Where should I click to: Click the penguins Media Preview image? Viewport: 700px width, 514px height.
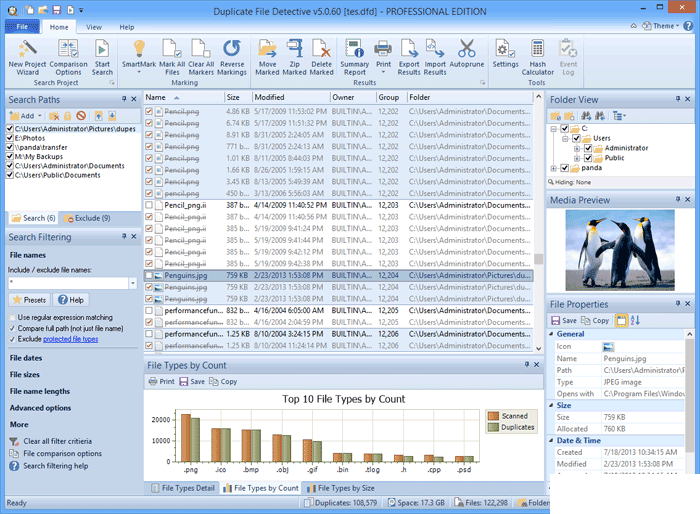point(620,251)
